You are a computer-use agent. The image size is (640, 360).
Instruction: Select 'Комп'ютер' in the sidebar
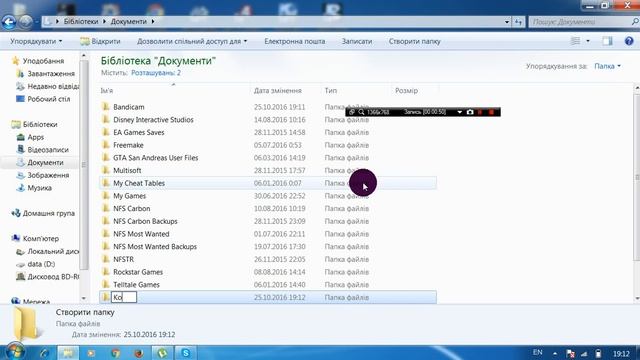pos(41,238)
